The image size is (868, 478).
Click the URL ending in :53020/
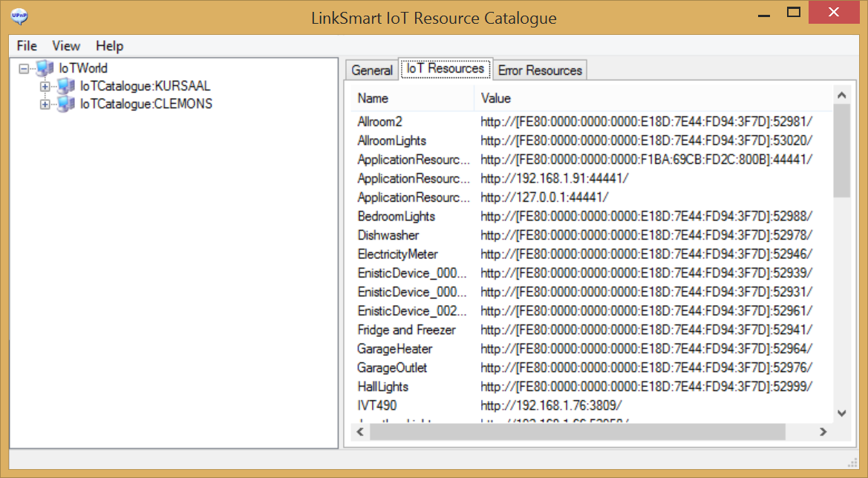tap(647, 140)
